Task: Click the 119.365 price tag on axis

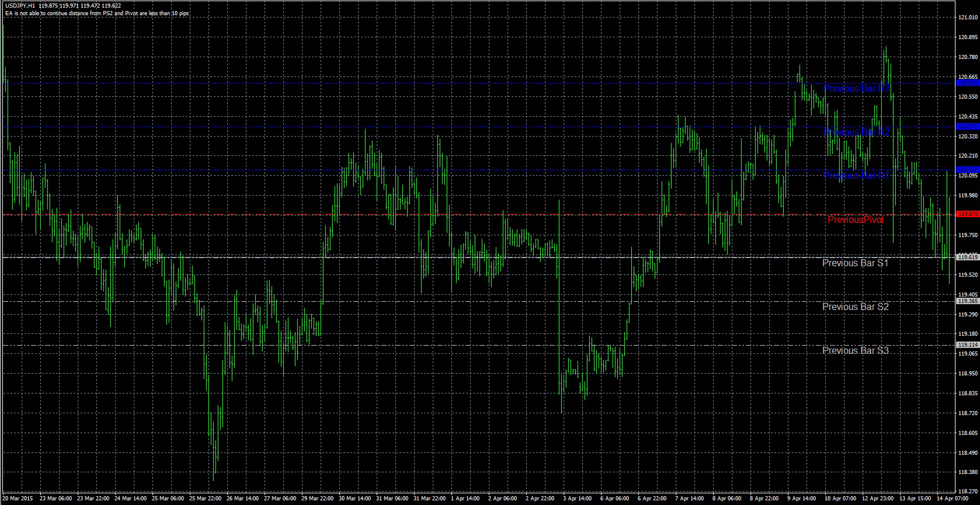Action: click(x=968, y=301)
